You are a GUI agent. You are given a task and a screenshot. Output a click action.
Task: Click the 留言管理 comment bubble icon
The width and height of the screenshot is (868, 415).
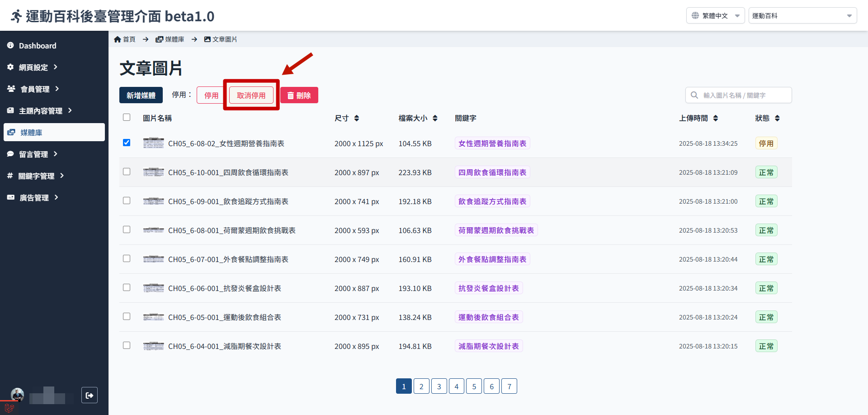(10, 154)
